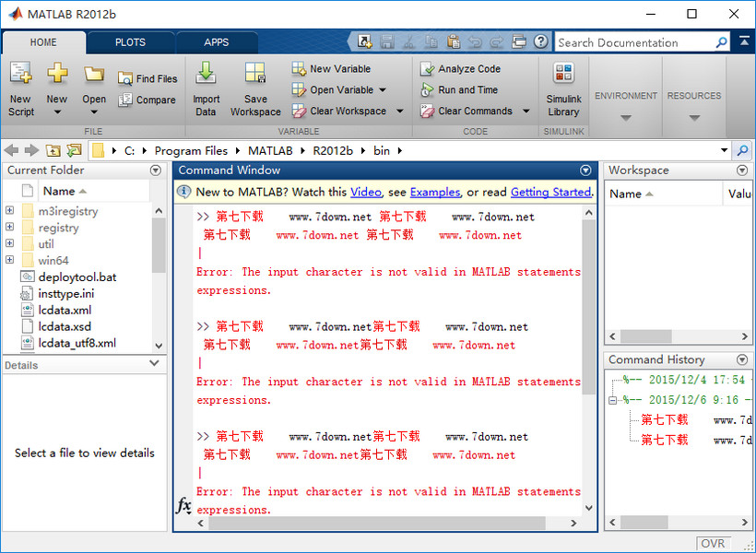
Task: Click the Switch Windows icon
Action: pos(519,42)
